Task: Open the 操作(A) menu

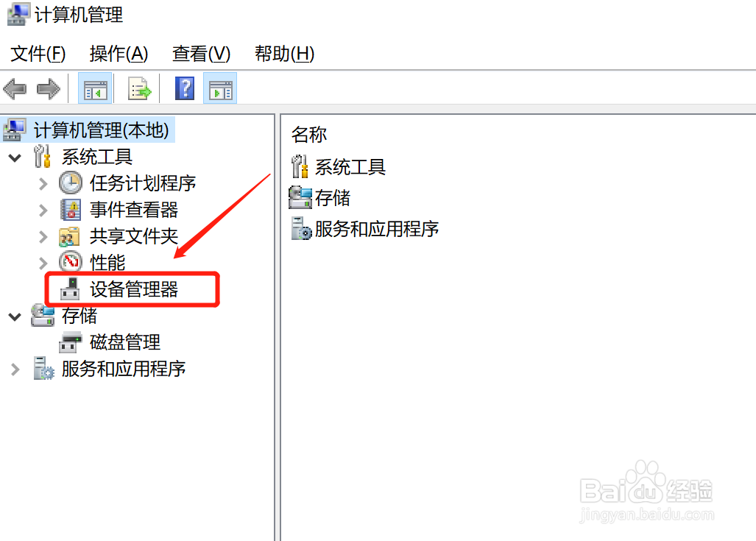Action: (119, 54)
